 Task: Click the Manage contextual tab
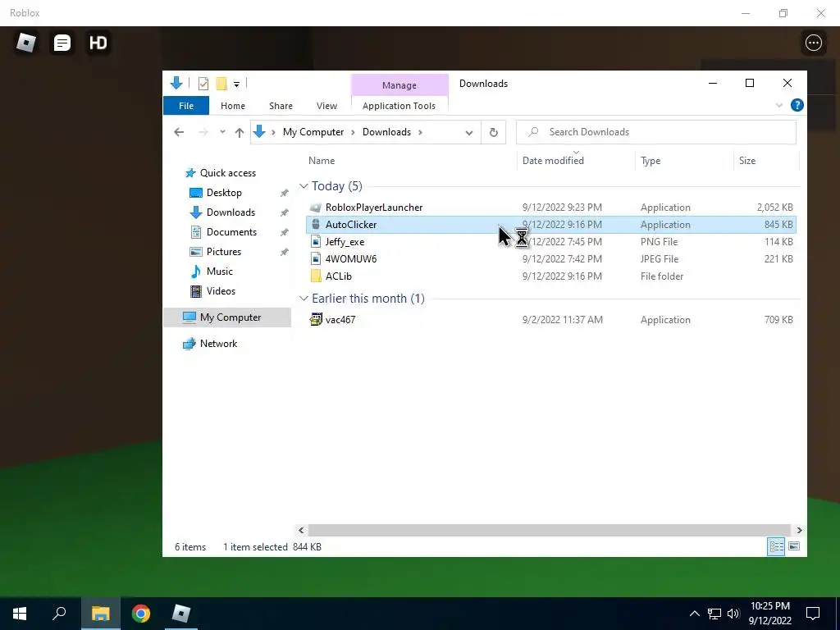399,85
